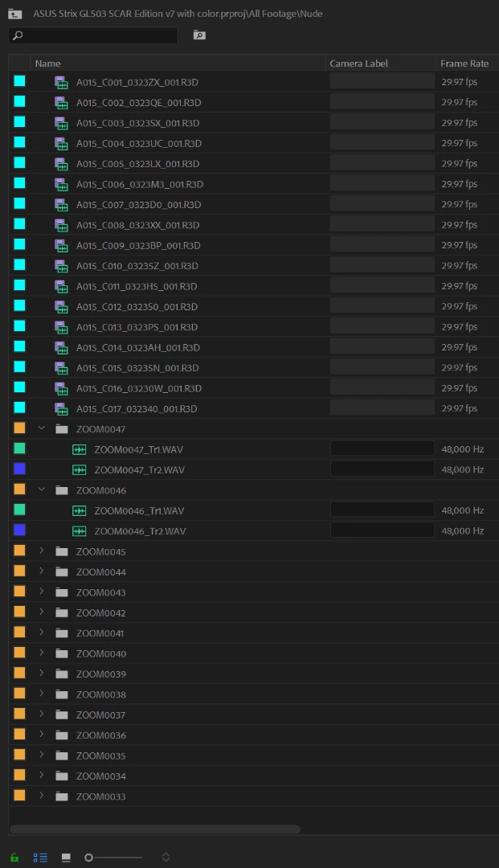Viewport: 499px width, 868px height.
Task: Click clip icon of A015_C002_0323QE_001.R3D
Action: [x=61, y=103]
